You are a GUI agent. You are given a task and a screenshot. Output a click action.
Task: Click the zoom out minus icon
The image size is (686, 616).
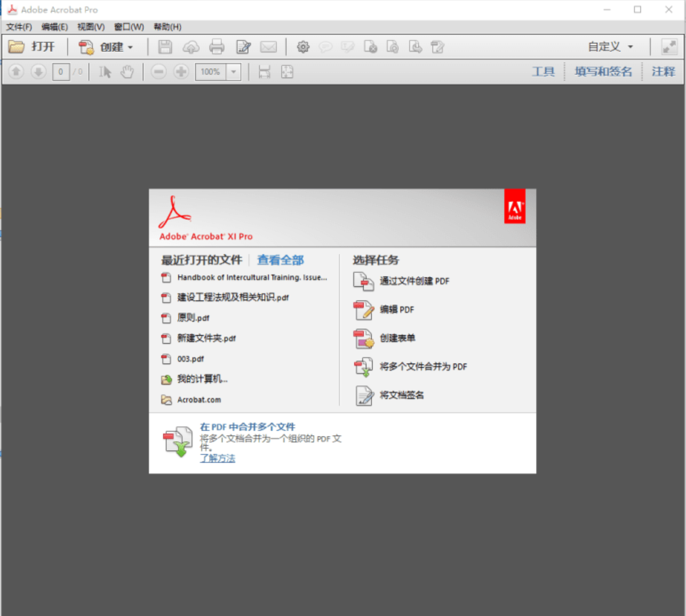158,72
